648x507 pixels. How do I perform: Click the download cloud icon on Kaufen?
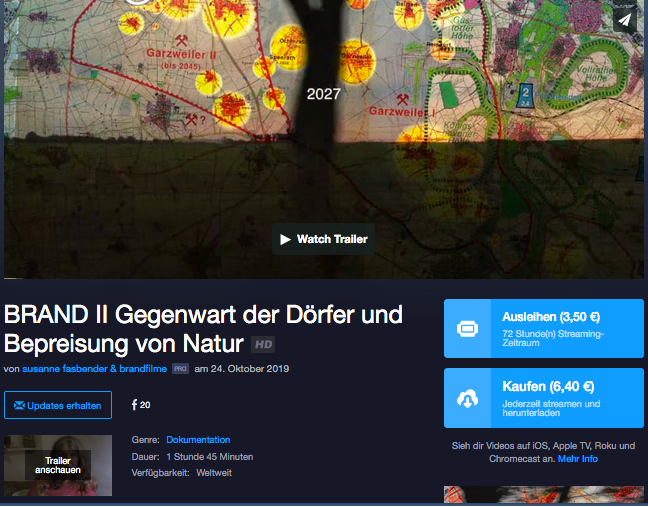pyautogui.click(x=467, y=398)
